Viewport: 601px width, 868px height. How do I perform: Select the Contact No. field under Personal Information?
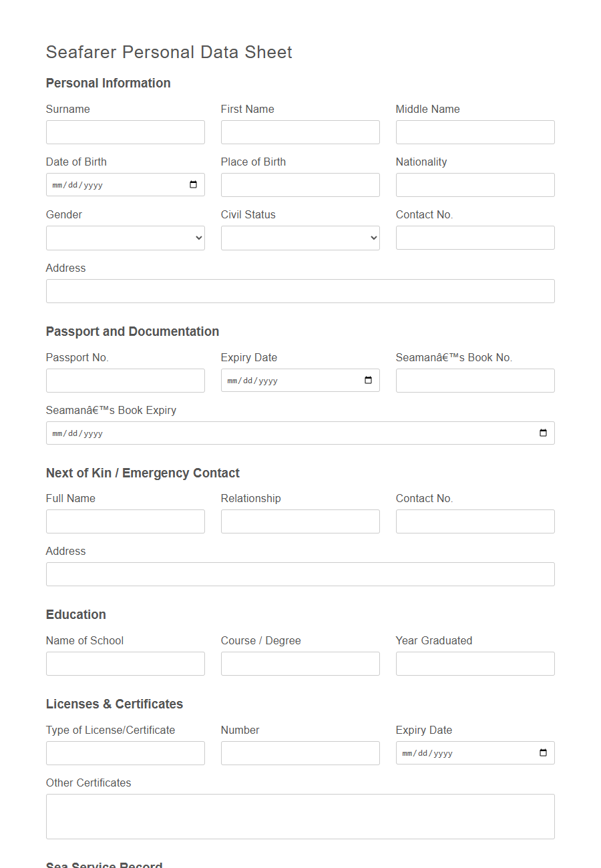click(475, 238)
